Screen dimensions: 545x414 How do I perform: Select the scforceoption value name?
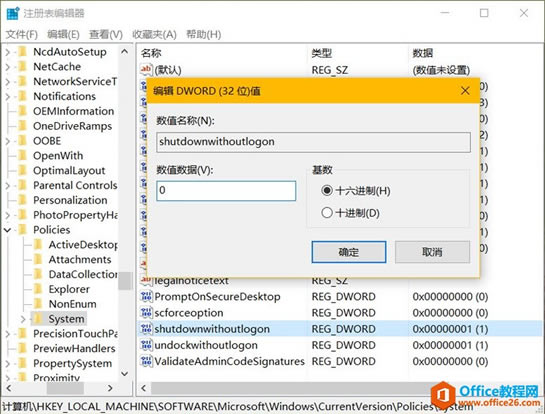click(x=189, y=313)
